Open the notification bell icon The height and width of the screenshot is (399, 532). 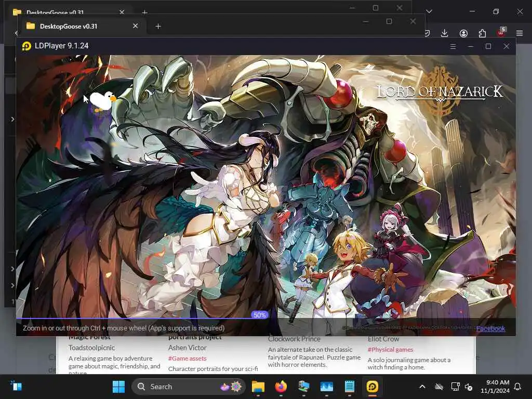(517, 387)
